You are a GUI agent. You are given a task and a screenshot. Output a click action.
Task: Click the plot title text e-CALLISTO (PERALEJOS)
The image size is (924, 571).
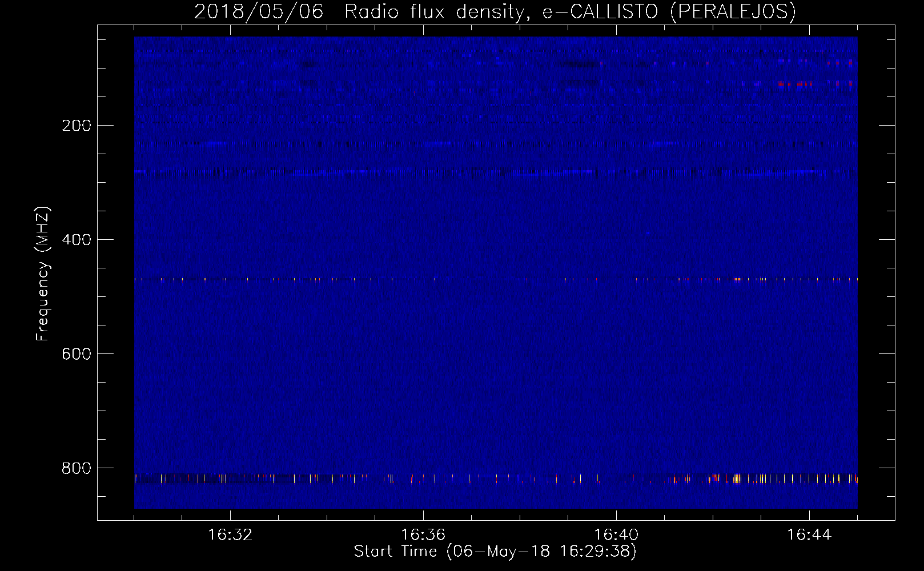(x=669, y=11)
